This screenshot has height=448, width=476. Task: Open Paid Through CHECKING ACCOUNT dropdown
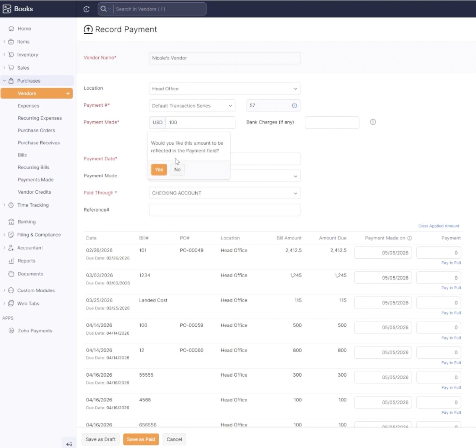(225, 193)
